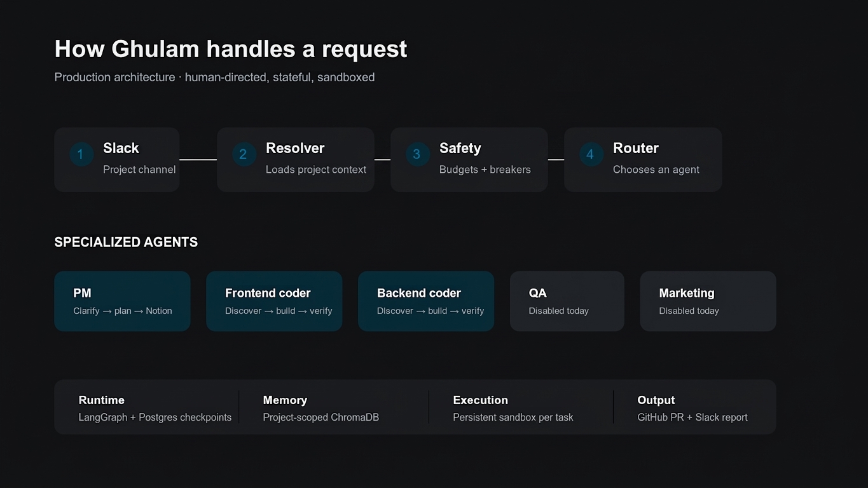Select the disabled QA agent card

click(x=567, y=301)
